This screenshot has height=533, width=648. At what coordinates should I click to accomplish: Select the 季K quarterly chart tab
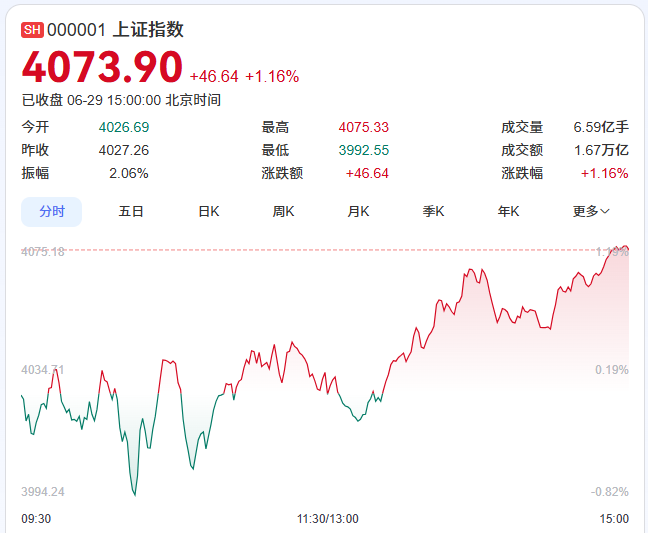pyautogui.click(x=433, y=212)
